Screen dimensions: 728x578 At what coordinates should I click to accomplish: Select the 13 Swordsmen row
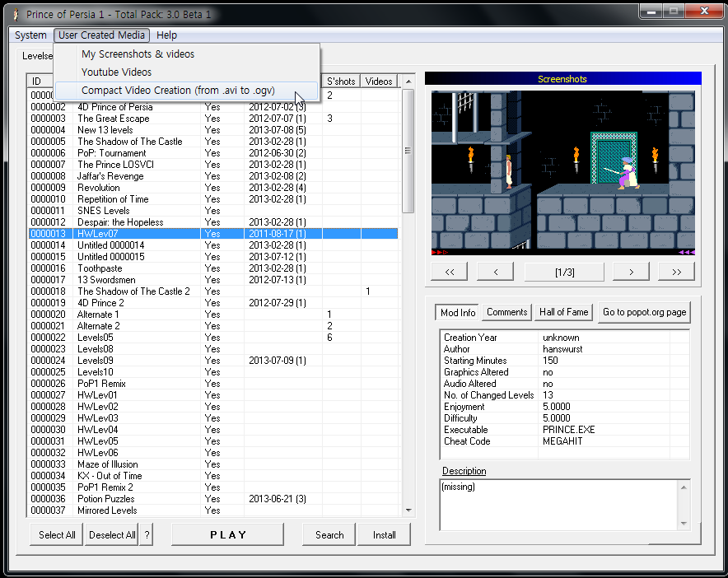pos(213,280)
